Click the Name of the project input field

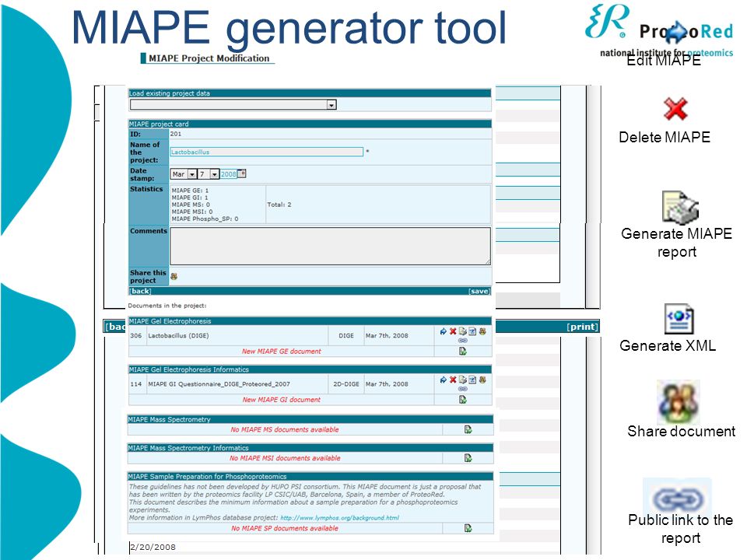tap(267, 152)
